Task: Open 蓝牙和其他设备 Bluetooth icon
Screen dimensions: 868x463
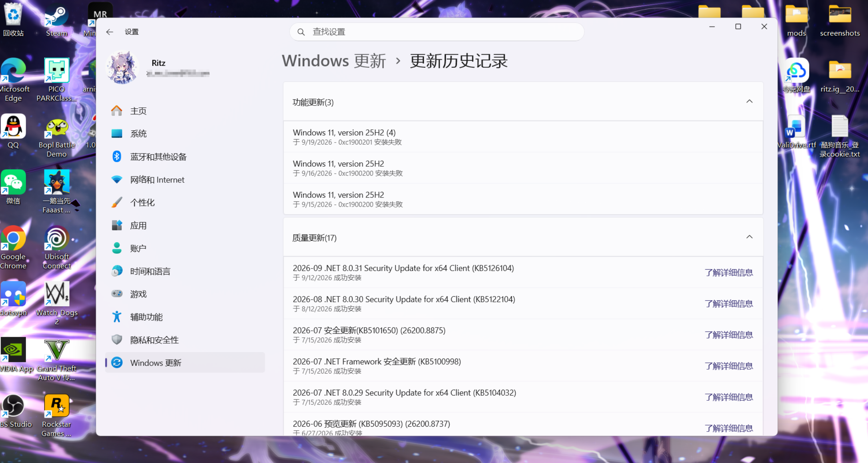Action: click(x=117, y=156)
